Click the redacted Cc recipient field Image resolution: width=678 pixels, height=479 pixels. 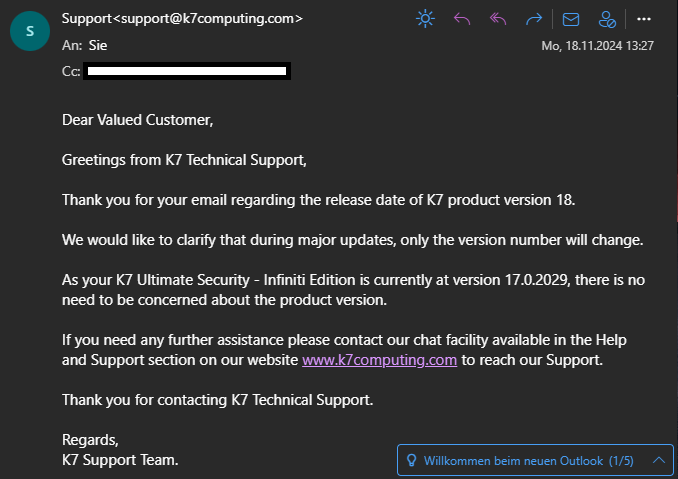click(187, 71)
